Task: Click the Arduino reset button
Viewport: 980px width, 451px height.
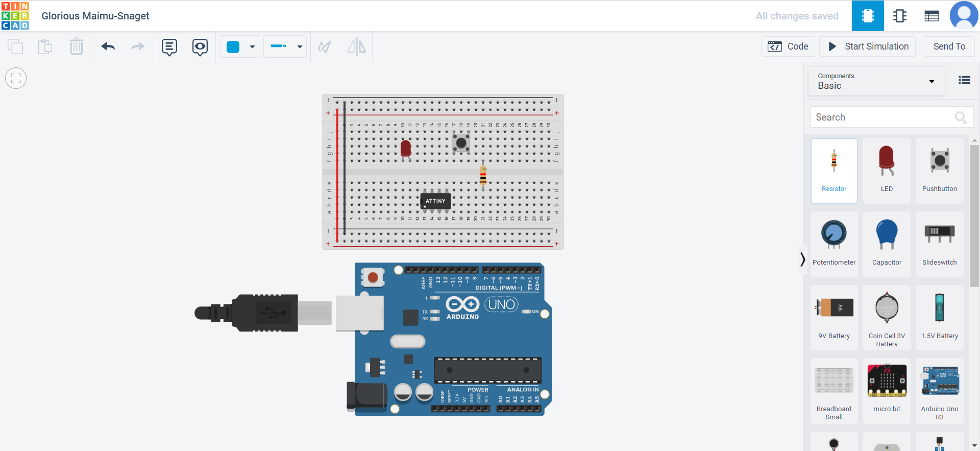Action: tap(373, 277)
